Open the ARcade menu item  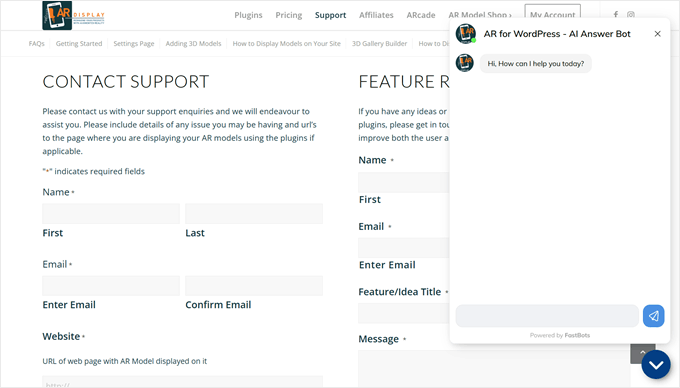421,15
